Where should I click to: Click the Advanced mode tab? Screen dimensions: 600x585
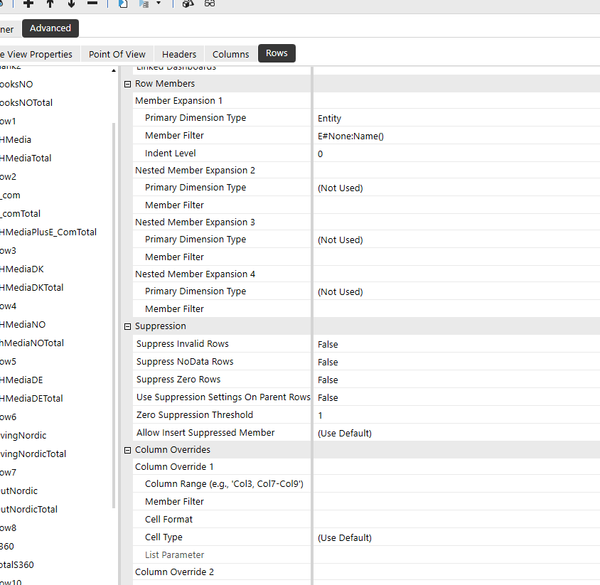(x=50, y=28)
